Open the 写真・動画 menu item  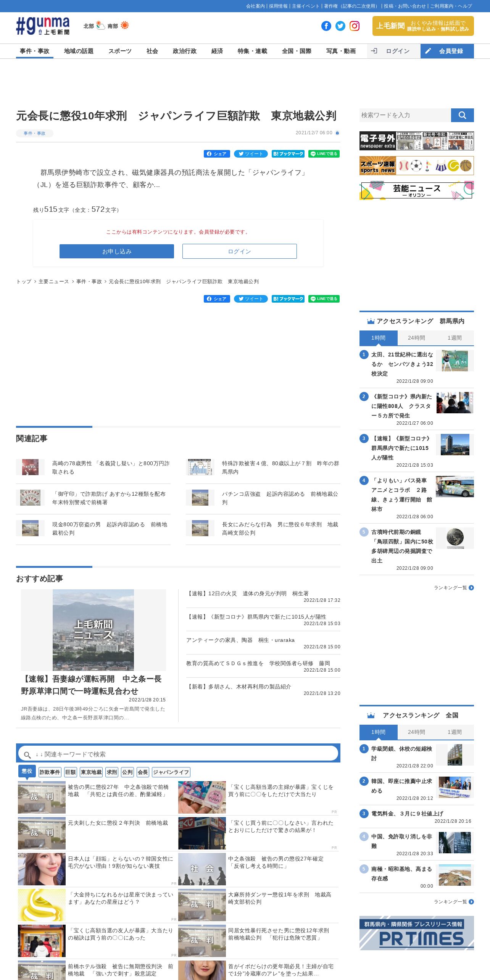pos(341,51)
